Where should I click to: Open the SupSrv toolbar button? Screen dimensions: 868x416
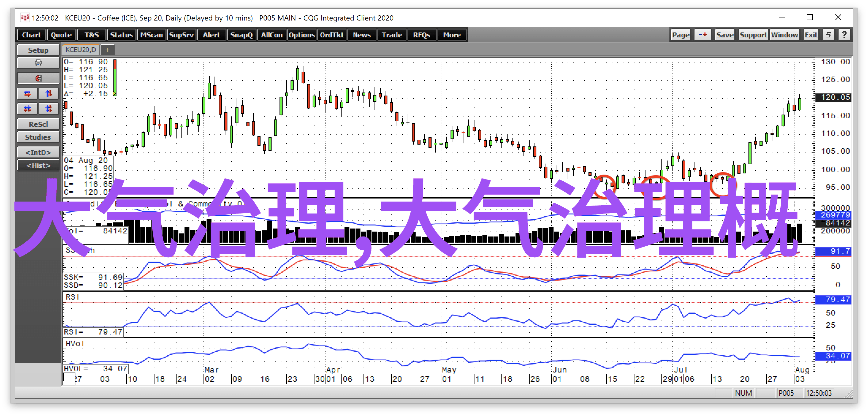coord(181,35)
